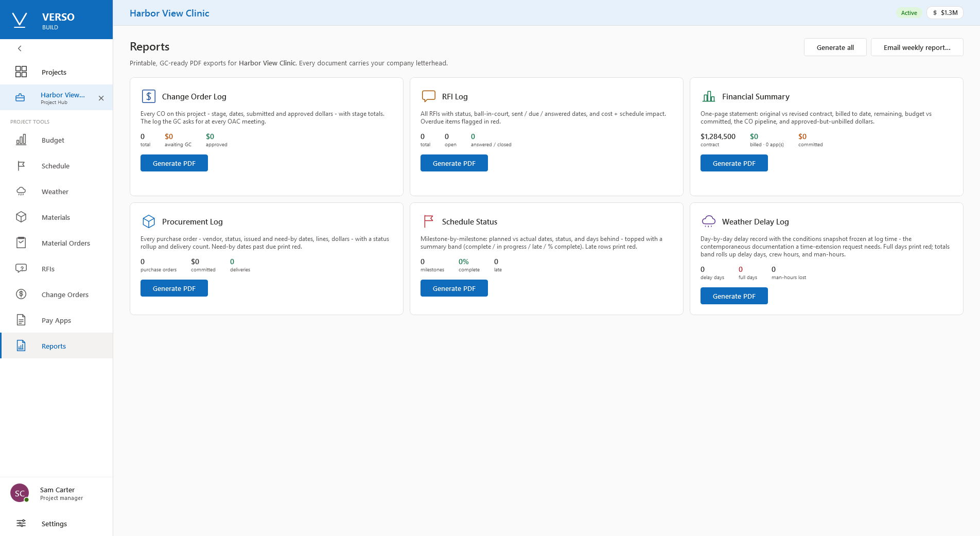Viewport: 980px width, 536px height.
Task: Click the $1,284,500 contract value
Action: click(x=718, y=136)
